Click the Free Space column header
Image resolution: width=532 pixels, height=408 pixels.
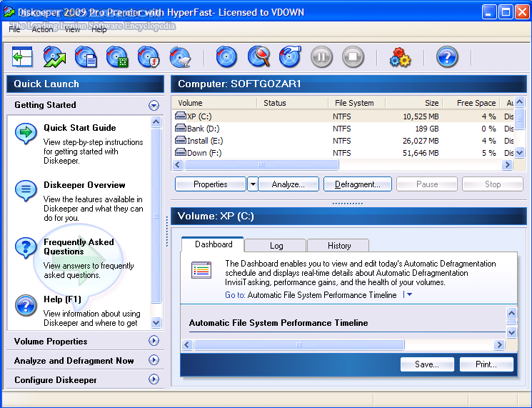tap(471, 103)
